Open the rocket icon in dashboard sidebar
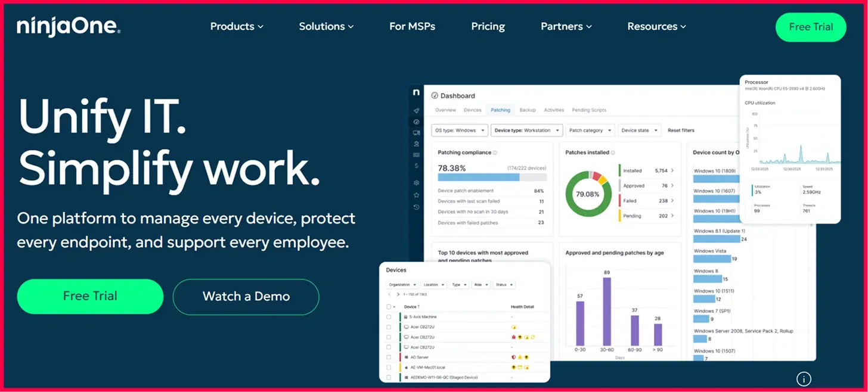Viewport: 868px width, 392px height. pos(416,110)
